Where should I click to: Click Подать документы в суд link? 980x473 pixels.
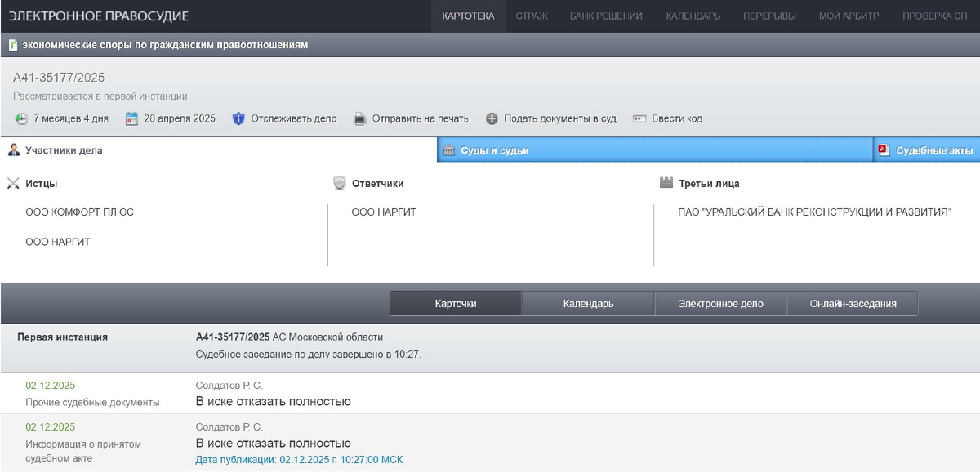[560, 118]
